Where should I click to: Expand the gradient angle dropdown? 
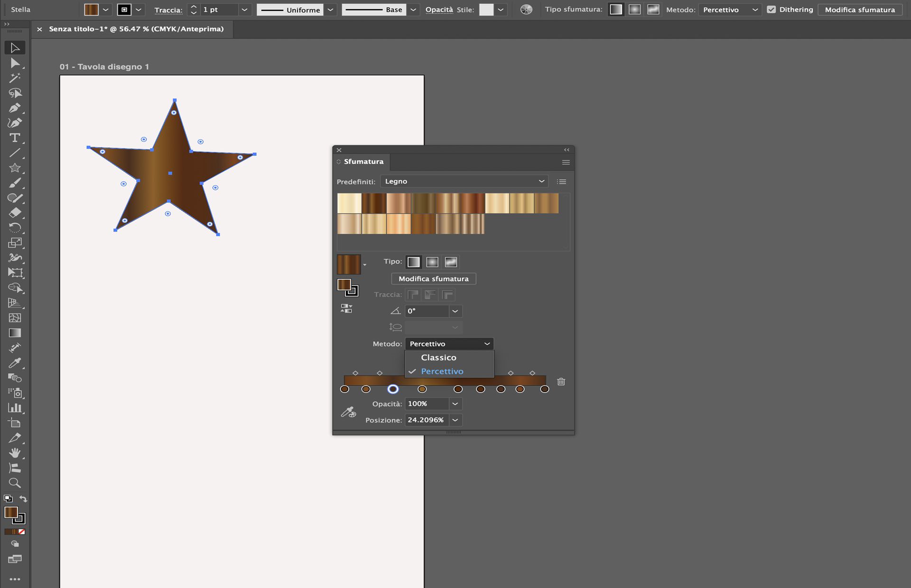coord(455,311)
